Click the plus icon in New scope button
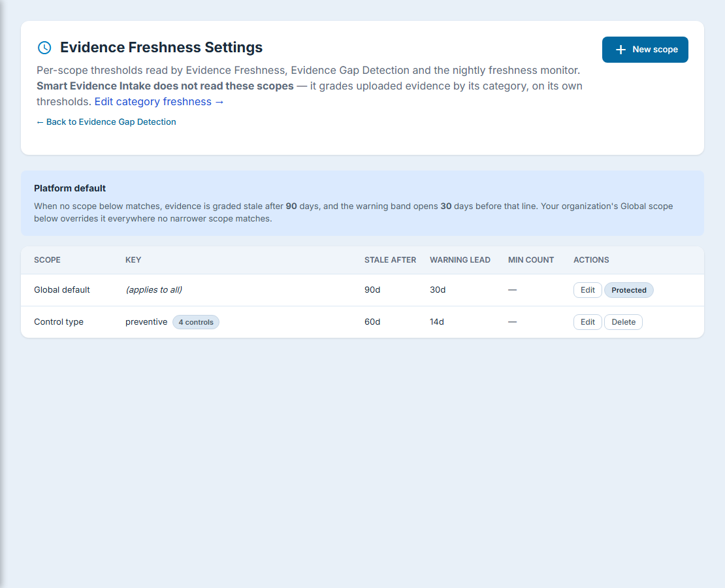 (620, 50)
